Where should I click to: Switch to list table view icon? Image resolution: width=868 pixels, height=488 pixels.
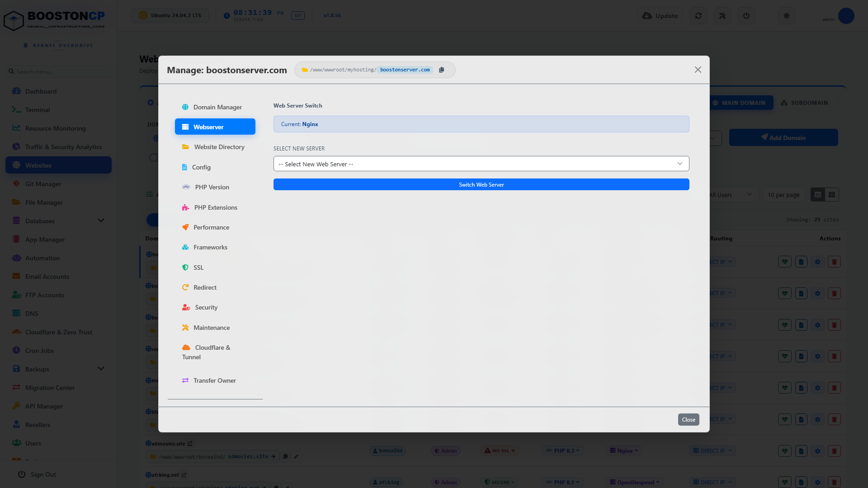coord(818,195)
